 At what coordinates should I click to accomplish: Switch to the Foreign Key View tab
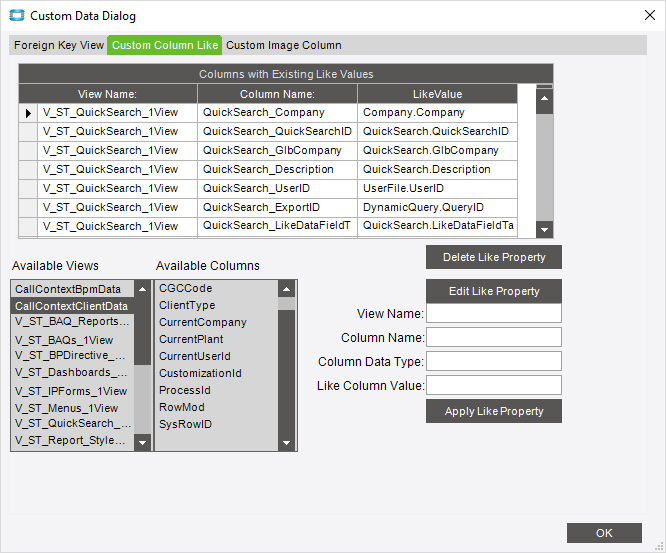coord(59,45)
